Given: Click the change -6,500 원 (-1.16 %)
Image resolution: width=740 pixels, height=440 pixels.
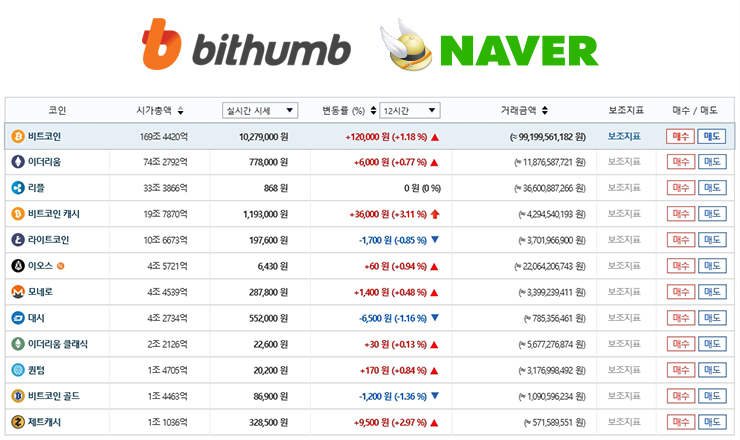Looking at the screenshot, I should [393, 318].
